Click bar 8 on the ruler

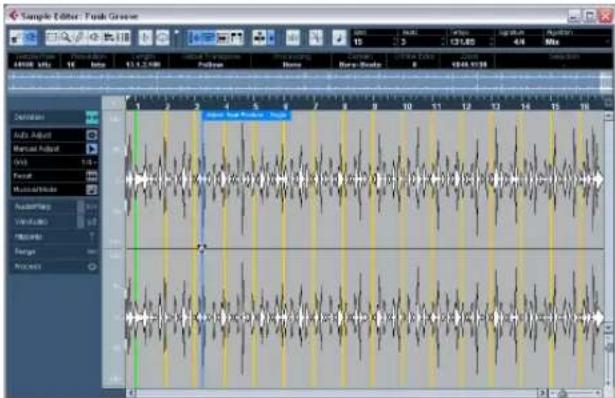[x=344, y=106]
